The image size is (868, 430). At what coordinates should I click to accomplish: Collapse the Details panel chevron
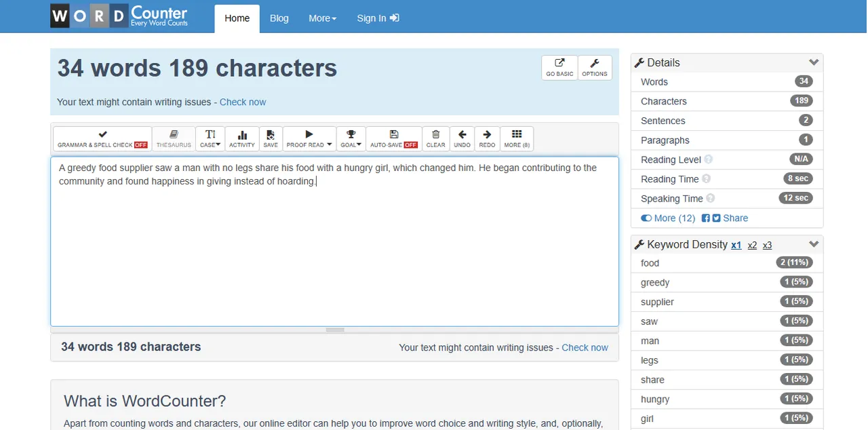click(814, 62)
